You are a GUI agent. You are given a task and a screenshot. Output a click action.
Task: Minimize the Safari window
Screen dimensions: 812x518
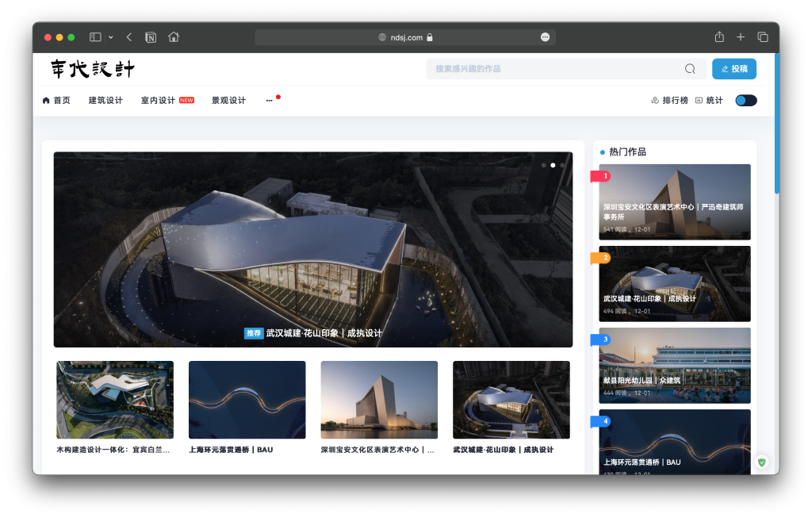point(59,37)
